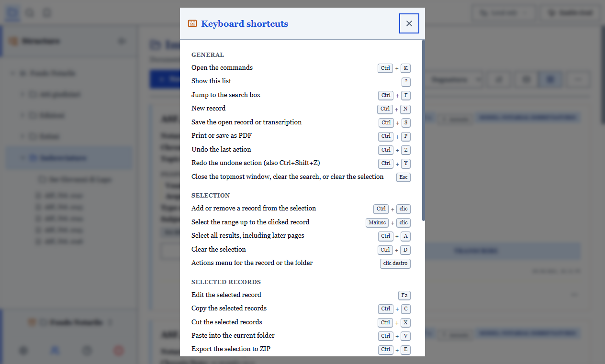The height and width of the screenshot is (364, 605).
Task: Click the shortcuts dialog scrollbar thumb
Action: [424, 130]
